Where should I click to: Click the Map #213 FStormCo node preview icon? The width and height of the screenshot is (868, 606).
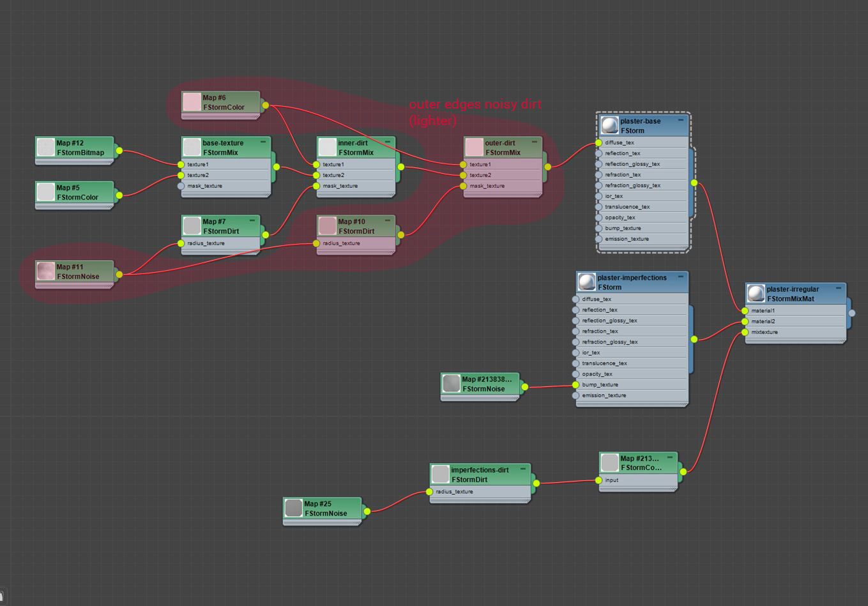point(609,463)
